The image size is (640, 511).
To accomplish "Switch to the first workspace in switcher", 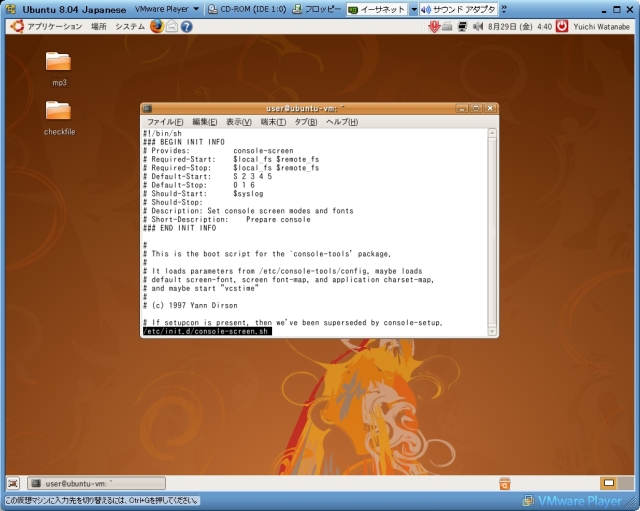I will tap(609, 483).
